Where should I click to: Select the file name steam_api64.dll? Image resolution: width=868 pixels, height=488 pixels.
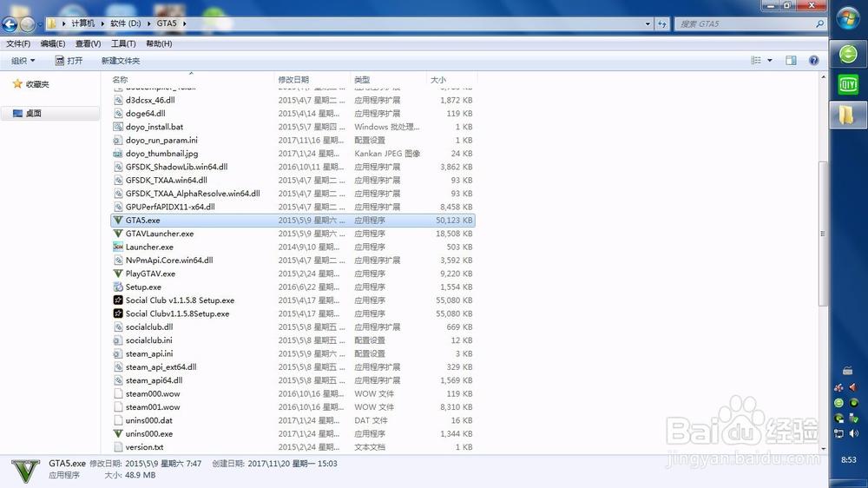[154, 380]
